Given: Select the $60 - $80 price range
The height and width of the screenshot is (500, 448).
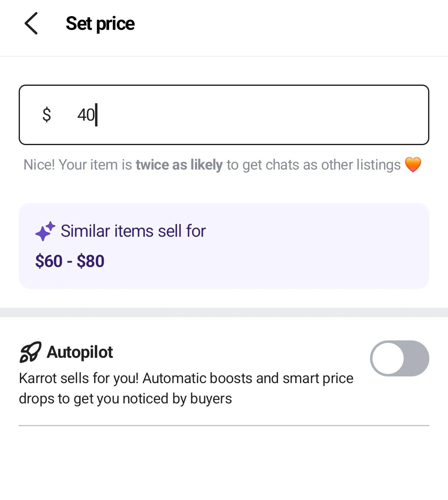Looking at the screenshot, I should (70, 261).
